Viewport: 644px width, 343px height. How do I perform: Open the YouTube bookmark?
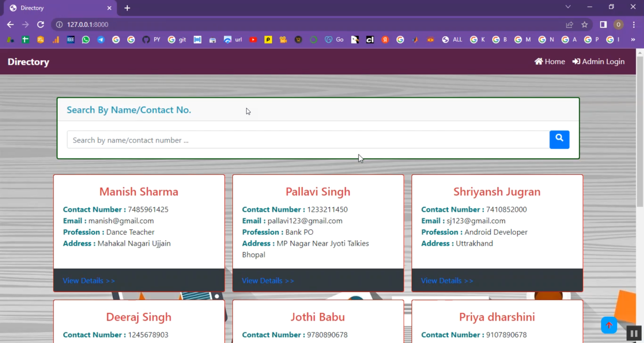click(253, 39)
